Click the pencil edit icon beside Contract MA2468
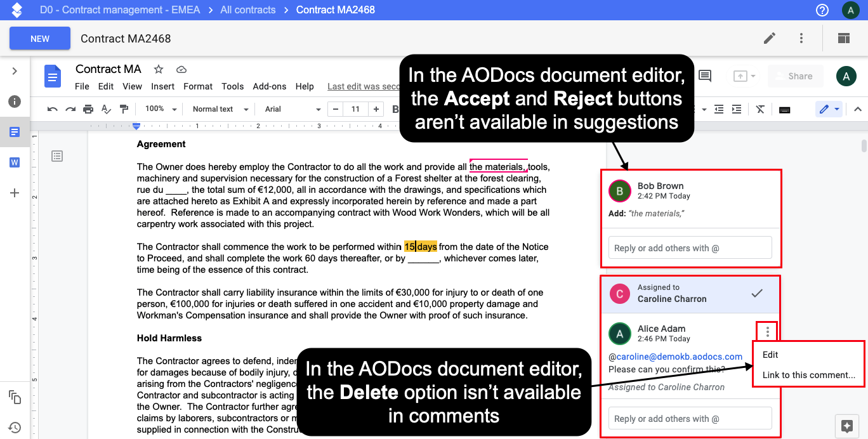 (x=770, y=38)
